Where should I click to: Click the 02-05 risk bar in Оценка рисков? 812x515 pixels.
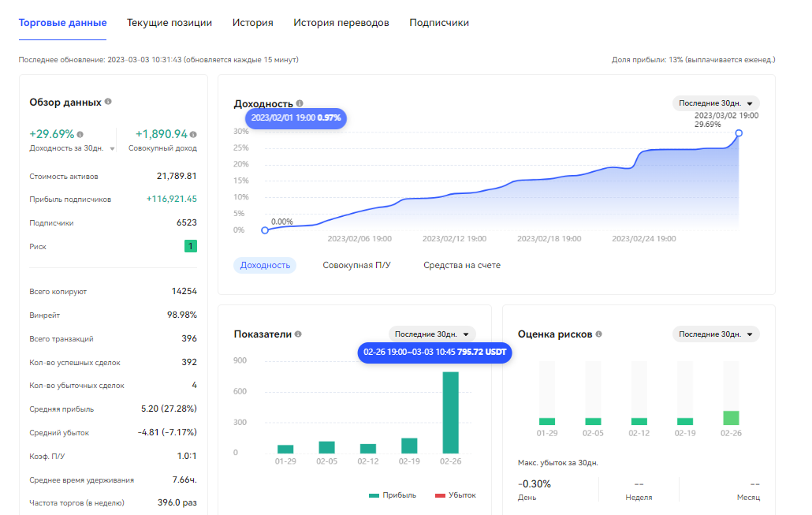(593, 421)
